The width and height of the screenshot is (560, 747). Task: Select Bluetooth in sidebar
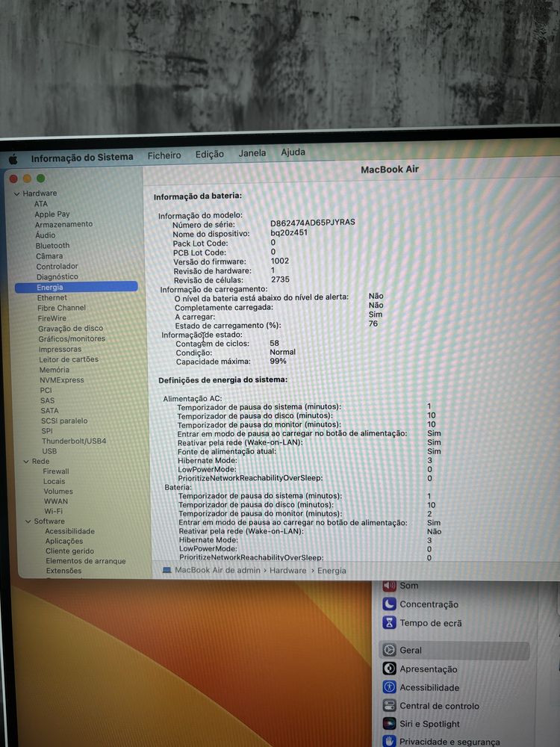pyautogui.click(x=52, y=246)
